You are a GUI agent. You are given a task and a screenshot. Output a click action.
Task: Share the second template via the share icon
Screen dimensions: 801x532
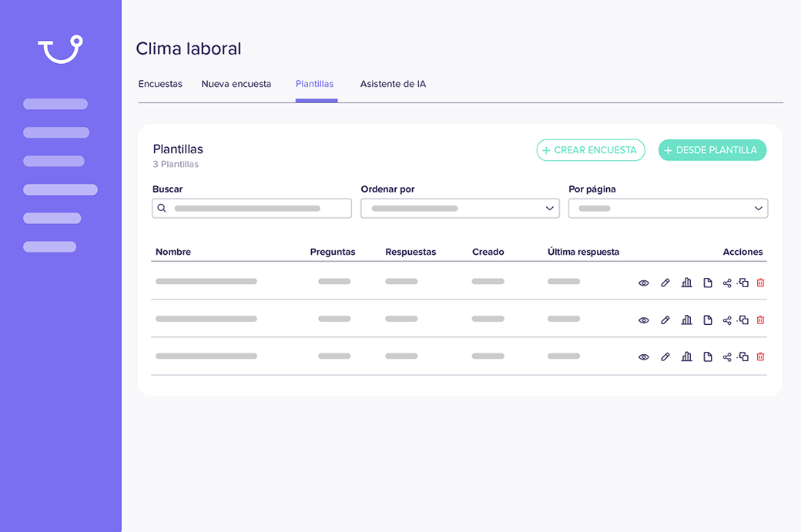[727, 320]
